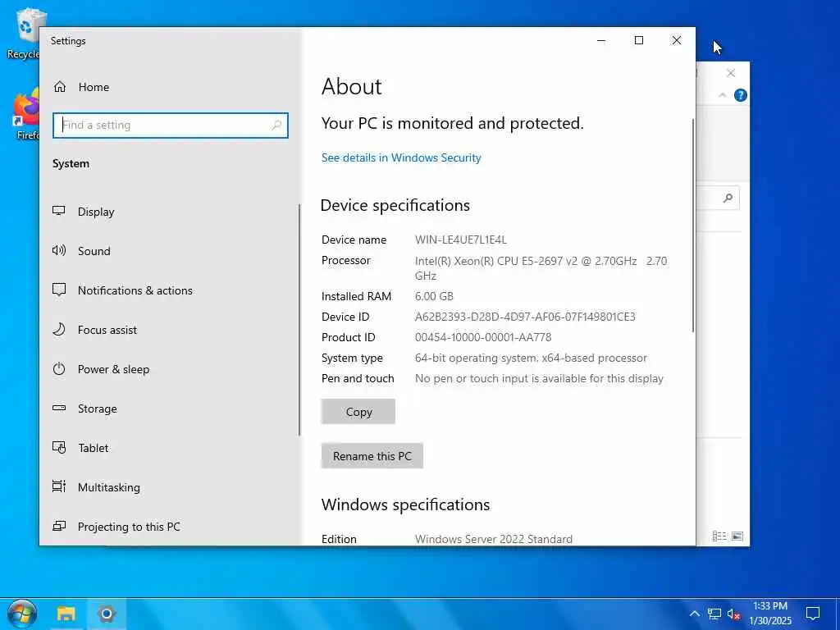Click the Settings gear taskbar icon
840x630 pixels.
point(106,614)
